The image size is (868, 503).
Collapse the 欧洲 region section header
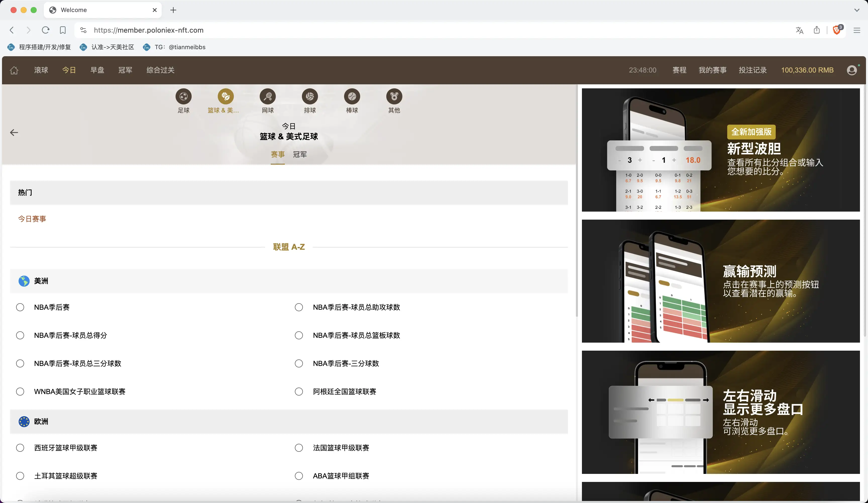click(x=289, y=421)
